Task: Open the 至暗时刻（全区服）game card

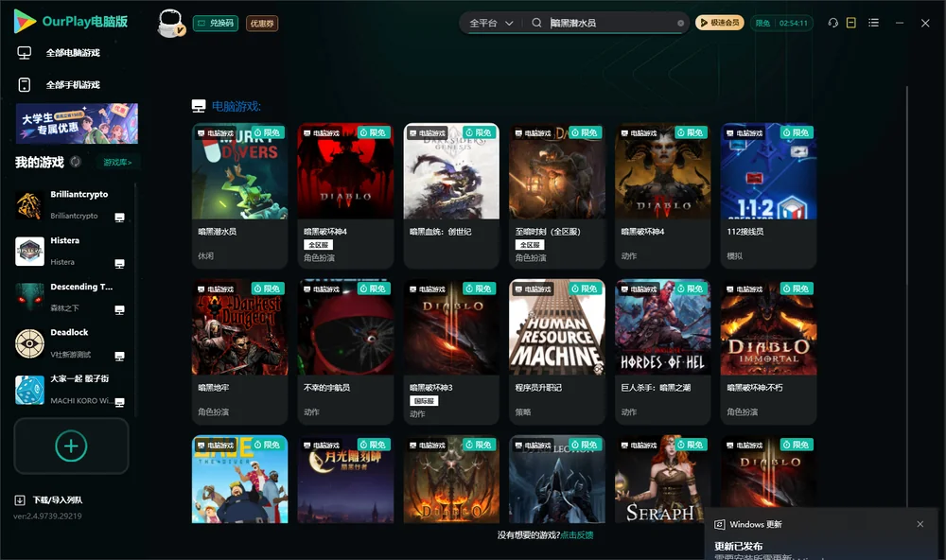Action: point(557,196)
